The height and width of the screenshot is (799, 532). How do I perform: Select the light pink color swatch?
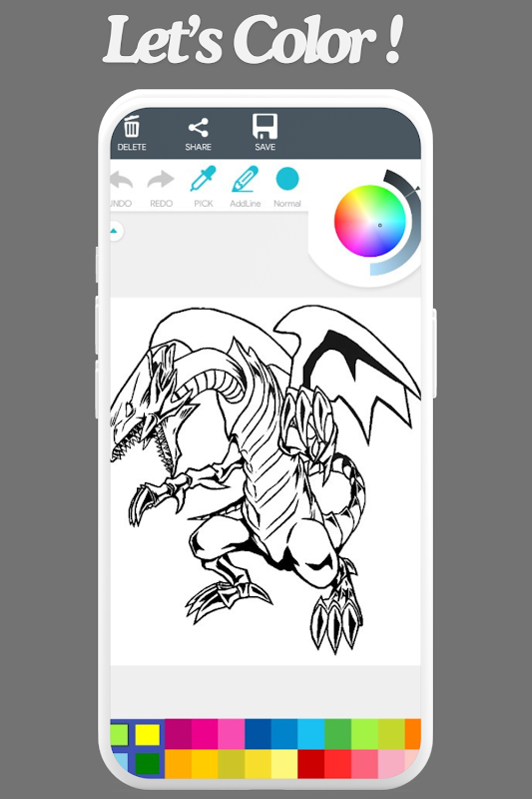pos(391,764)
